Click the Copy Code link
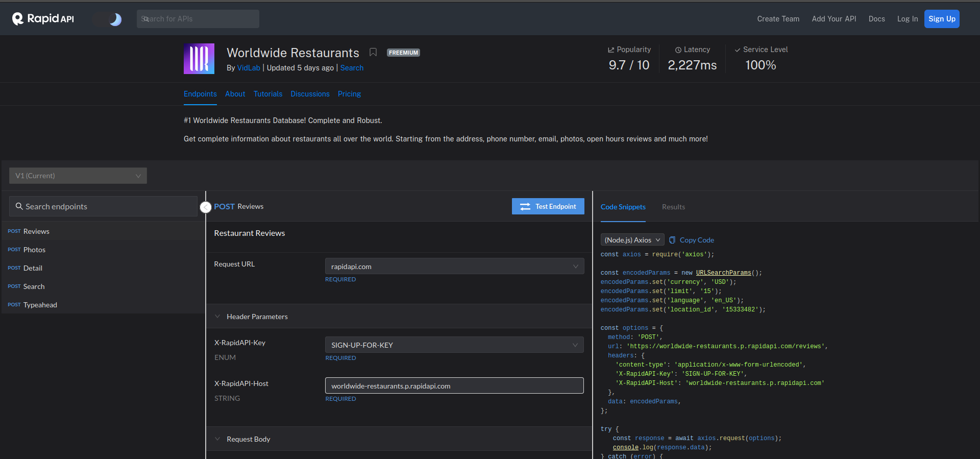The image size is (980, 459). click(x=697, y=240)
